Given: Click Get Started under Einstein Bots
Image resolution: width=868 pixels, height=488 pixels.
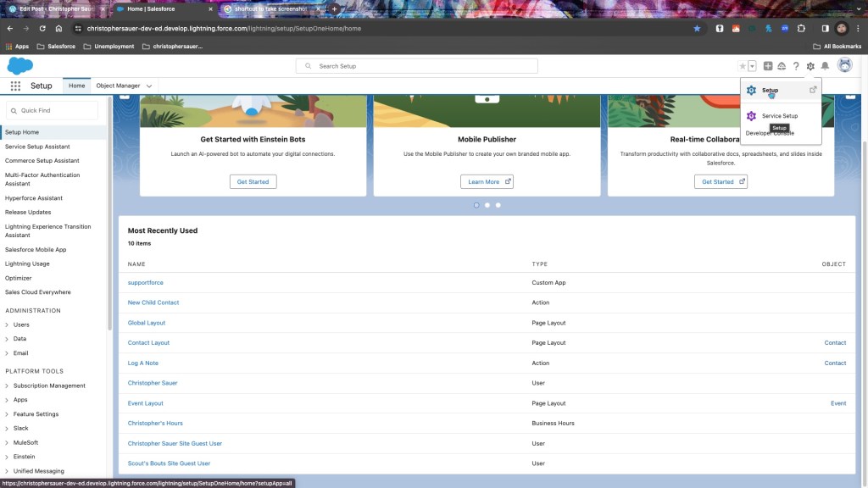Looking at the screenshot, I should pos(253,181).
